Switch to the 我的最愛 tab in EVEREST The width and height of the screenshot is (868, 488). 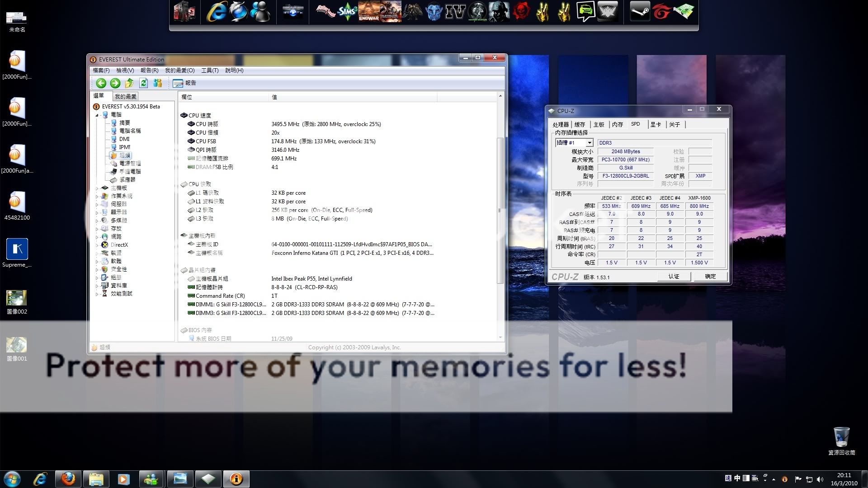tap(125, 96)
